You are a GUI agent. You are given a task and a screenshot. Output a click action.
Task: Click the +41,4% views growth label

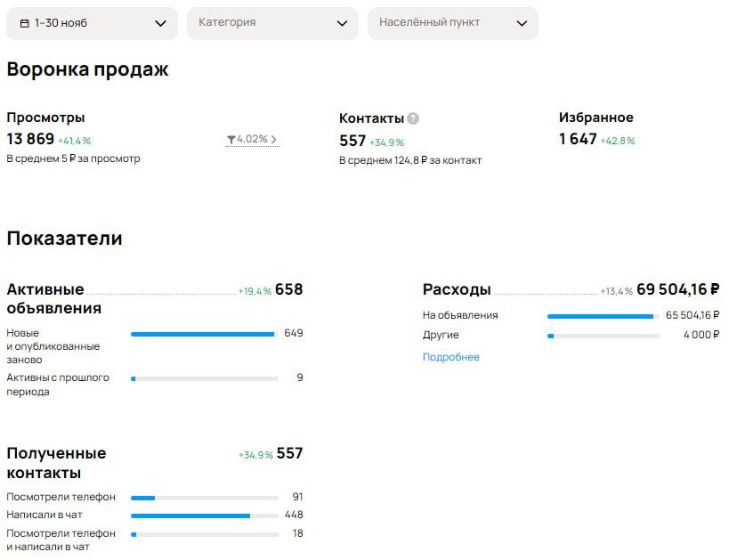(75, 141)
